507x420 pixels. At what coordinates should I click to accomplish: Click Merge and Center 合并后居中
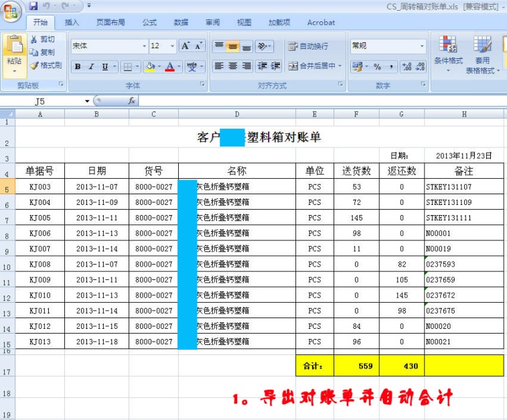coord(311,66)
